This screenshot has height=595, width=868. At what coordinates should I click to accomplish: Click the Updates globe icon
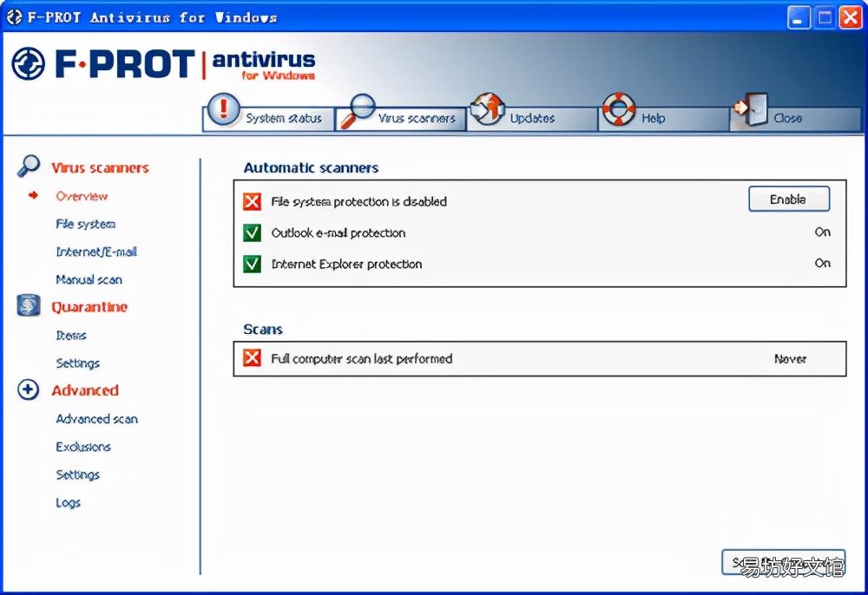pos(488,108)
